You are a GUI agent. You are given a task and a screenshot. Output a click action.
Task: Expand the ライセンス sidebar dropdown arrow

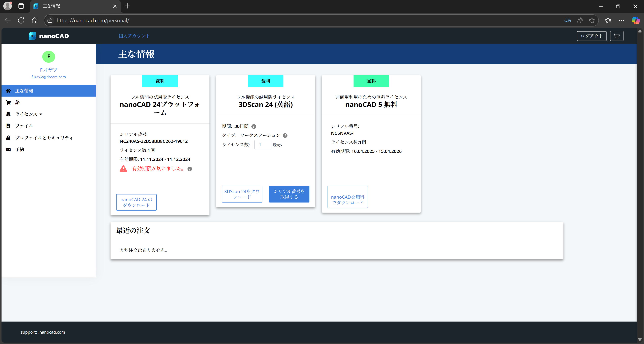(x=41, y=114)
